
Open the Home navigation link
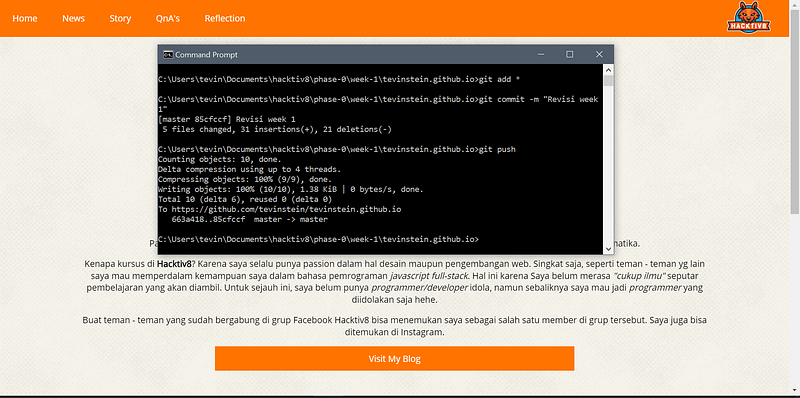click(x=24, y=18)
